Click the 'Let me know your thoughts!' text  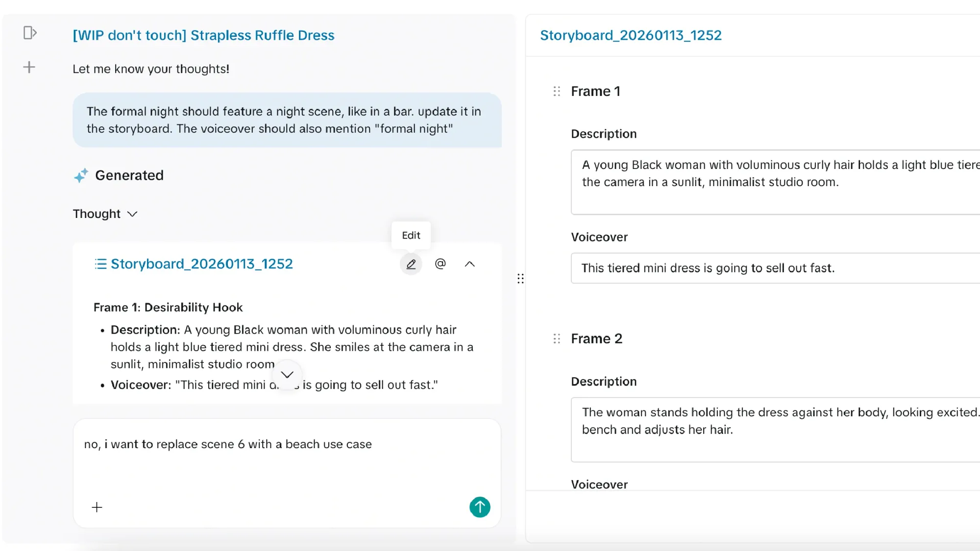pyautogui.click(x=151, y=69)
